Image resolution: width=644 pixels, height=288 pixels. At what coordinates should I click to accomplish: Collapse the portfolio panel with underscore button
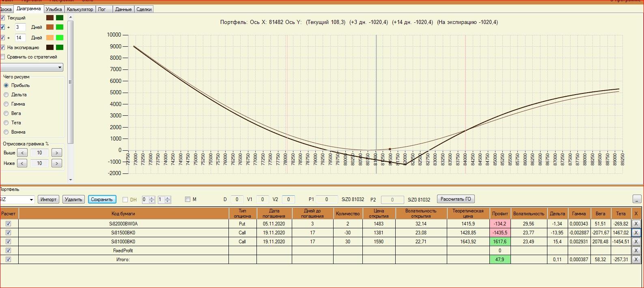coord(637,199)
